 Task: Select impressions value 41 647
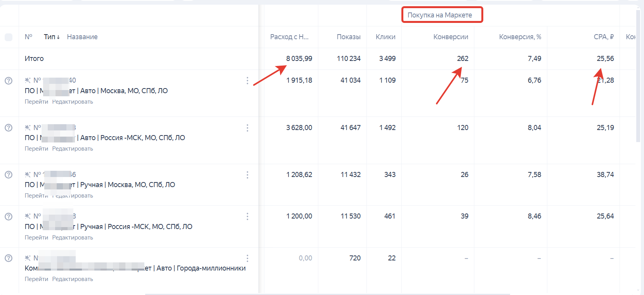tap(351, 128)
